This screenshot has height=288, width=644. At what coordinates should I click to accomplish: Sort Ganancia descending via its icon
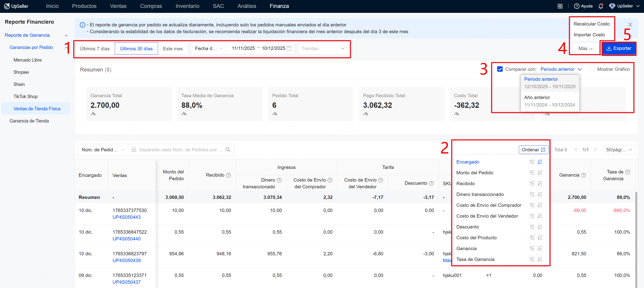coord(540,249)
